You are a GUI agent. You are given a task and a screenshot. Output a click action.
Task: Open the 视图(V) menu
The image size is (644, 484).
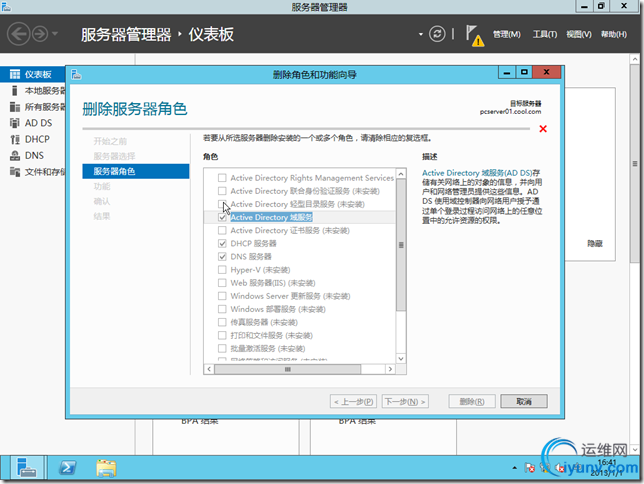pyautogui.click(x=579, y=35)
